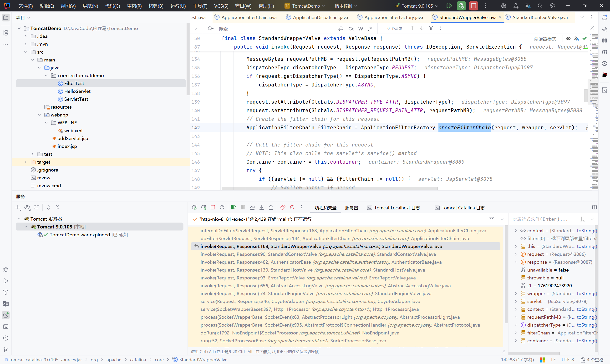Stop the Tomcat debug session
The width and height of the screenshot is (610, 364).
(x=213, y=207)
